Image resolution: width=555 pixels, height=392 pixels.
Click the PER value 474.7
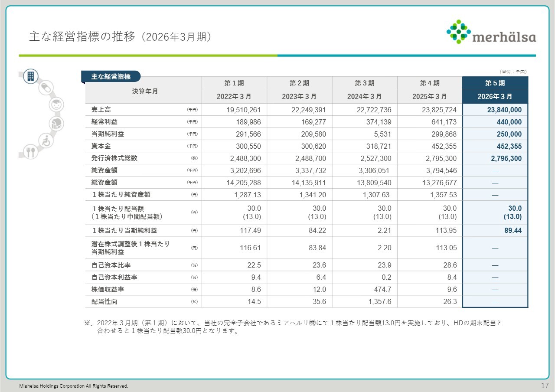tap(384, 290)
